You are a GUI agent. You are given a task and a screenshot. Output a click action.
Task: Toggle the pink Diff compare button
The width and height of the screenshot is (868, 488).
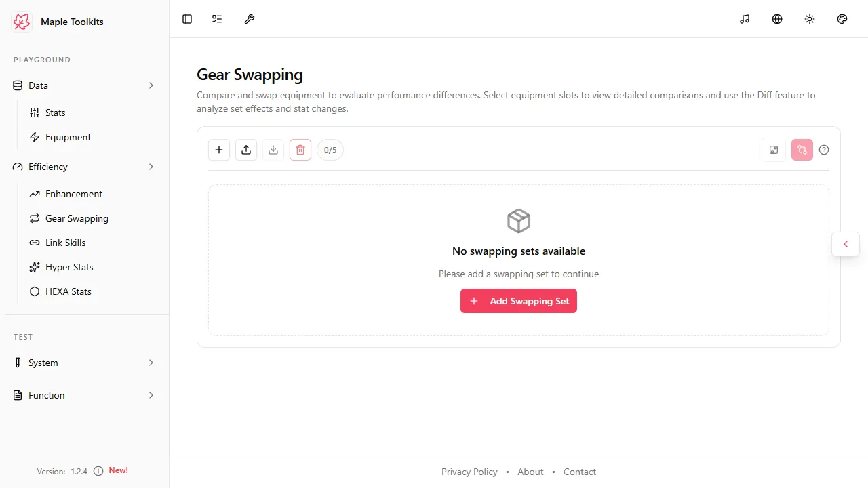(802, 150)
